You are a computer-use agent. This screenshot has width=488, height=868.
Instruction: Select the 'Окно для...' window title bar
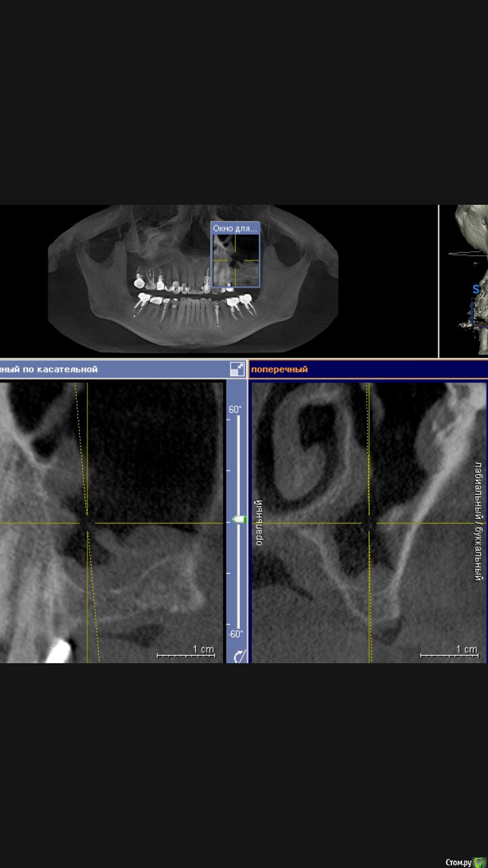[x=235, y=229]
